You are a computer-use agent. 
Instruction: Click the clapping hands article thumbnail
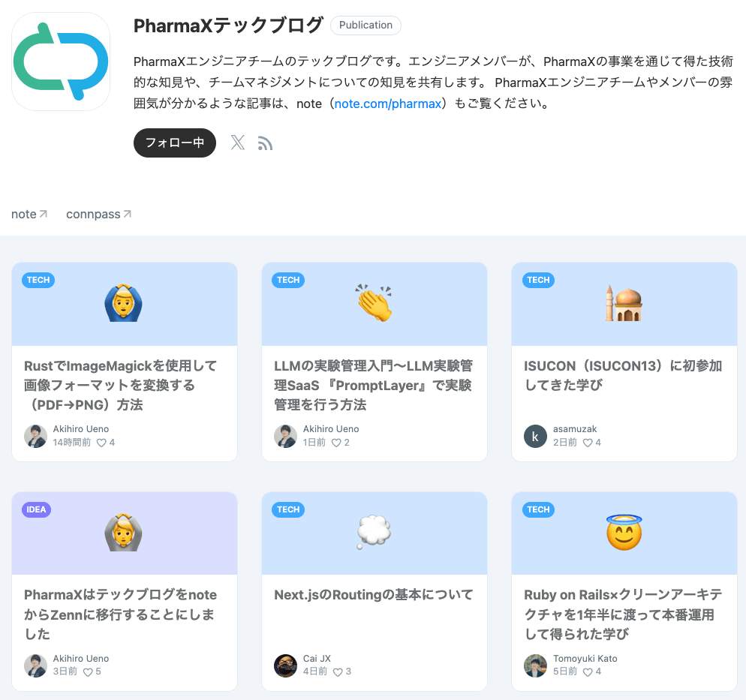click(375, 304)
